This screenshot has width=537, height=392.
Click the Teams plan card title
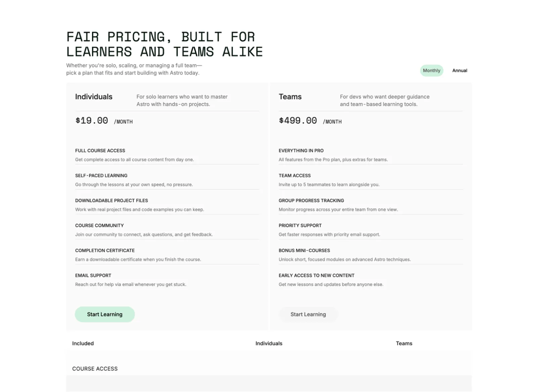click(x=290, y=97)
